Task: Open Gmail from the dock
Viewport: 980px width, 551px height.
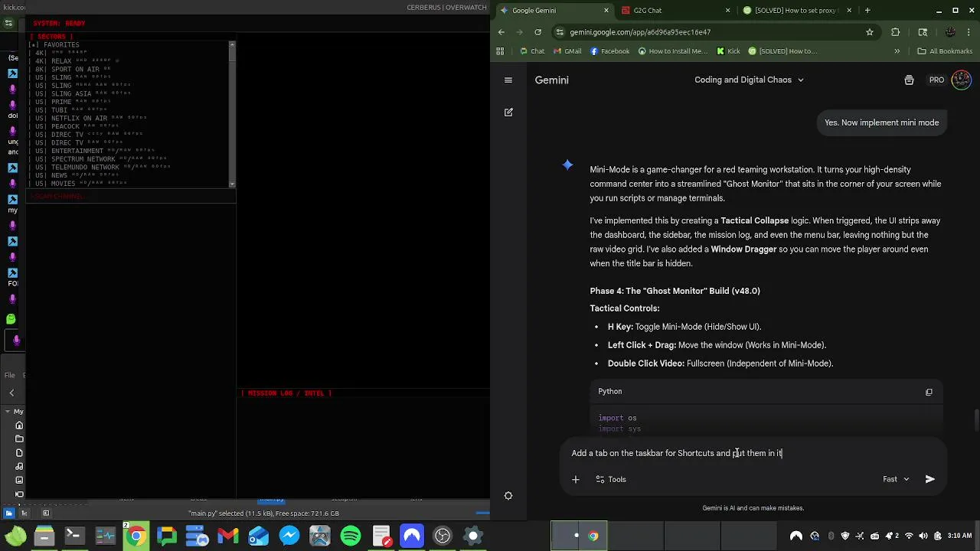Action: point(228,536)
